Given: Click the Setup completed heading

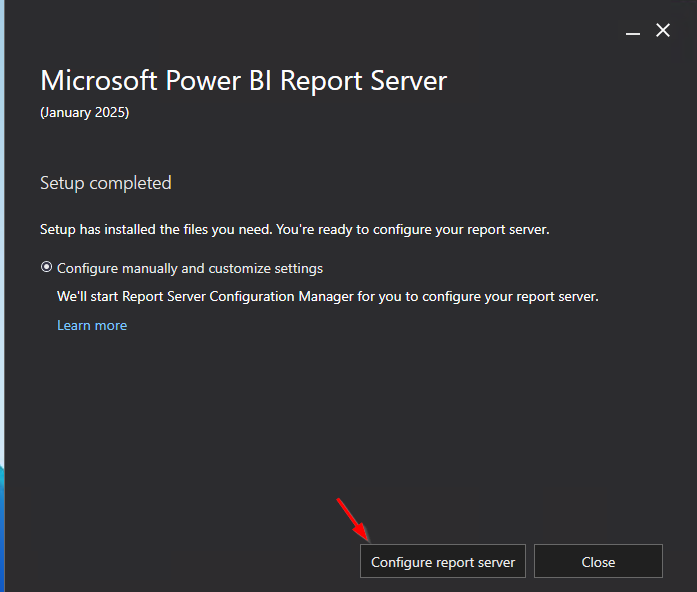Looking at the screenshot, I should coord(106,183).
